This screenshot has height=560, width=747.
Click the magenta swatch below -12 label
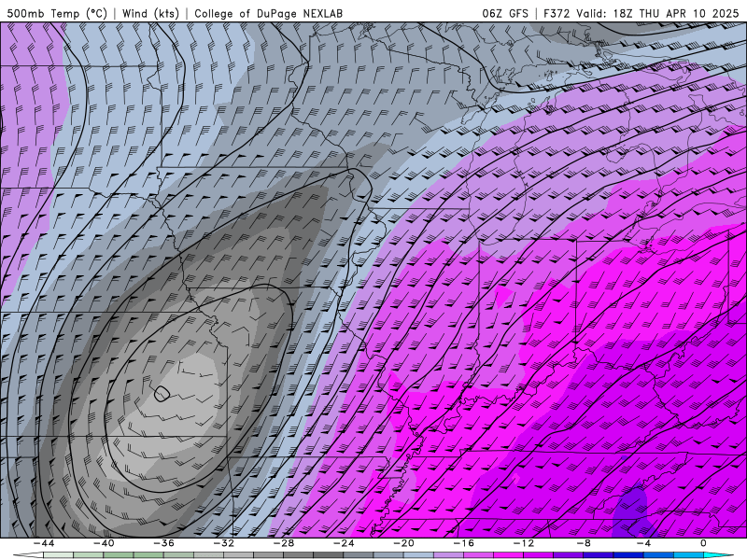509,556
